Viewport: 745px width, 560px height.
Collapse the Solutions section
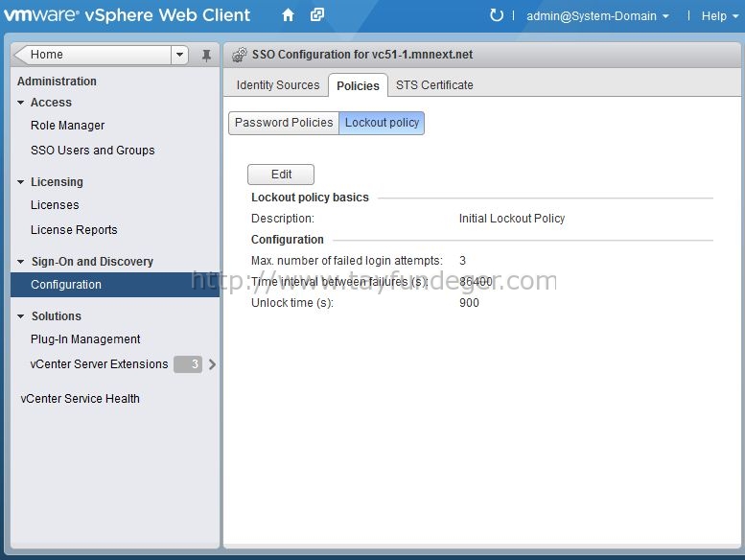click(20, 315)
